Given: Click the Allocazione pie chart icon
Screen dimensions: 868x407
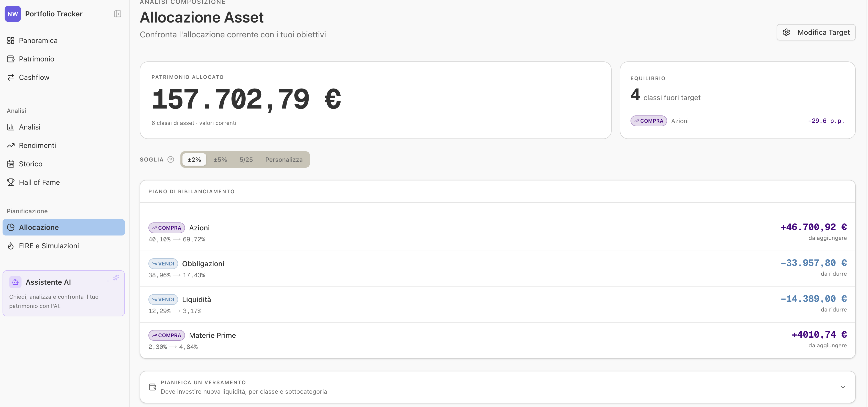Looking at the screenshot, I should click(x=11, y=227).
